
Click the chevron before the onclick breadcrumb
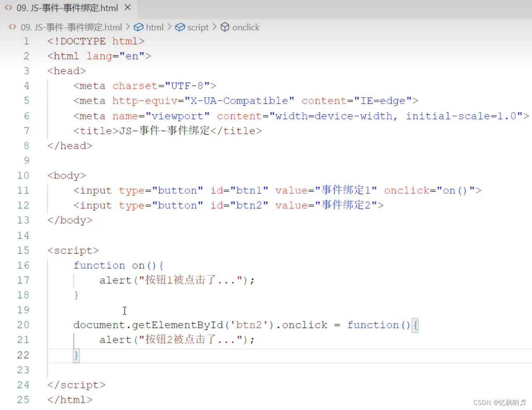[x=214, y=27]
